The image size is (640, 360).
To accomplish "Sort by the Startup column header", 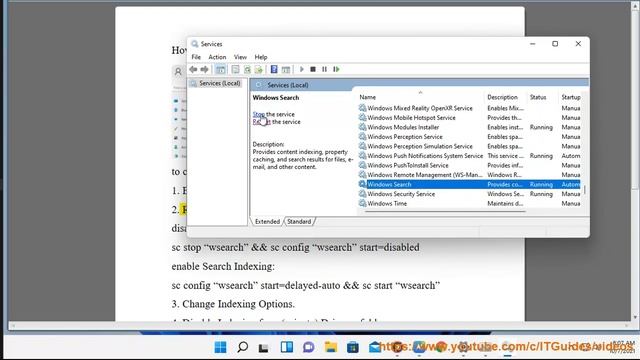I will (x=571, y=97).
